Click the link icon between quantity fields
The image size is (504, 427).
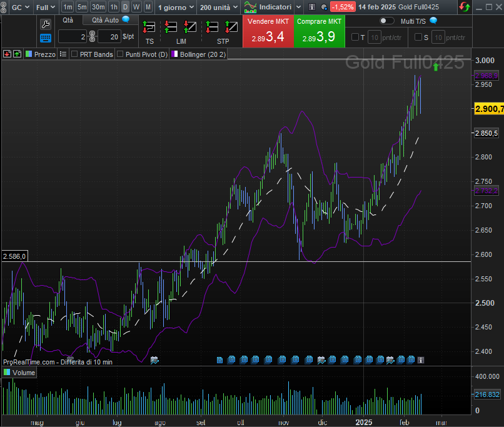click(92, 37)
